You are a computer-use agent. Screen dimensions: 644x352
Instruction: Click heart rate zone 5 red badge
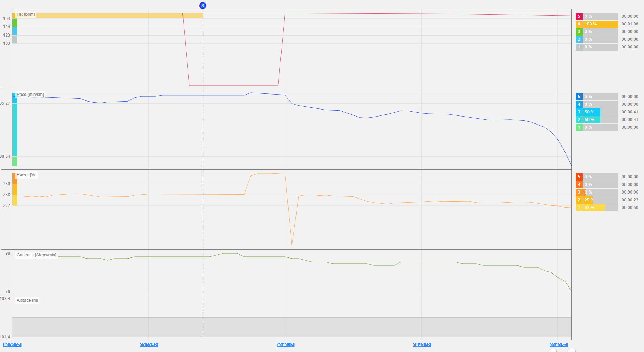coord(579,16)
